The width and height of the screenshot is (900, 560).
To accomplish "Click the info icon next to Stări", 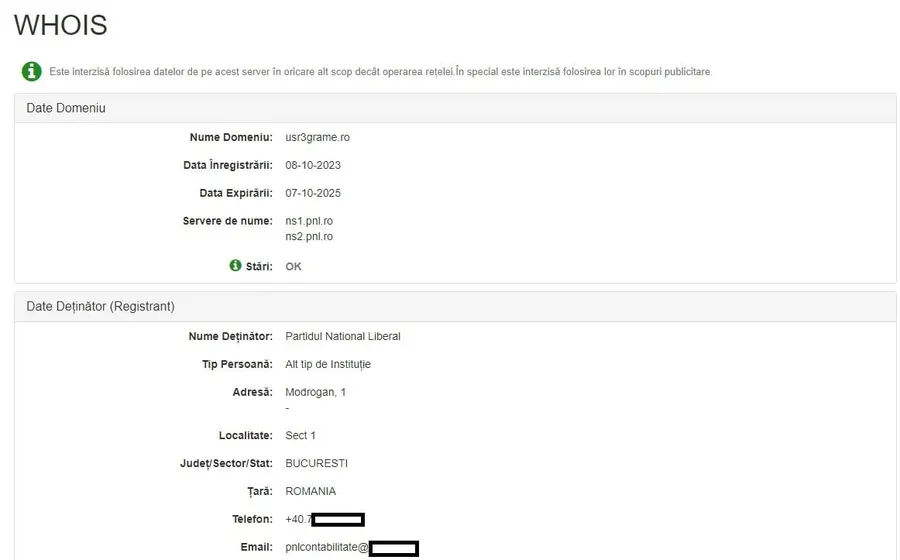I will [235, 265].
